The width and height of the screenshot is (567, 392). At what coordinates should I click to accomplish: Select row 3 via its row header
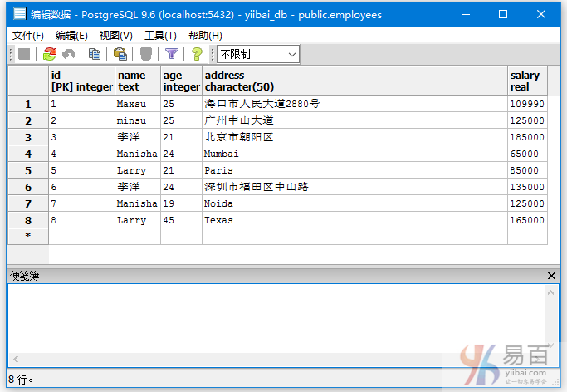[x=28, y=137]
